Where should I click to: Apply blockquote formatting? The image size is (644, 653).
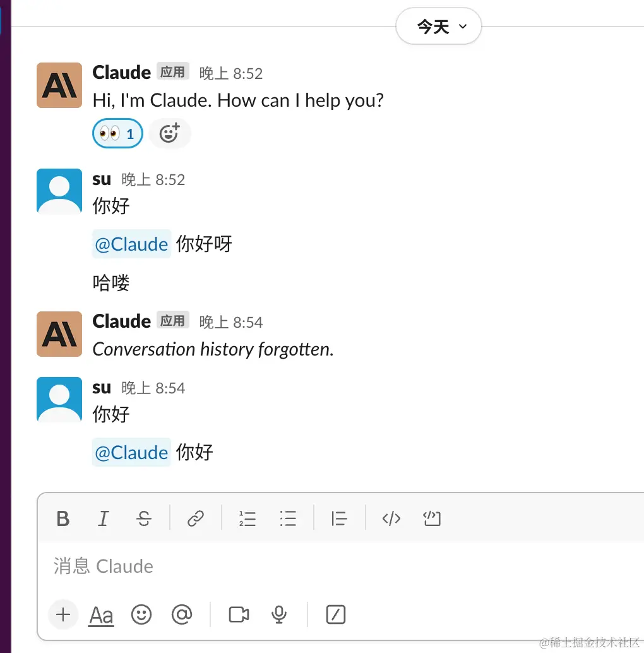tap(339, 518)
